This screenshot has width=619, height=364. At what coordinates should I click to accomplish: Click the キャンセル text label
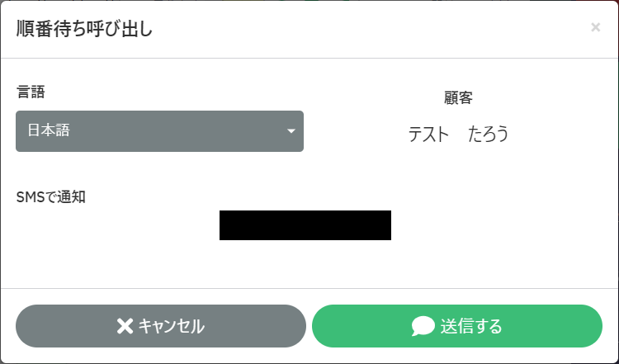(x=171, y=326)
